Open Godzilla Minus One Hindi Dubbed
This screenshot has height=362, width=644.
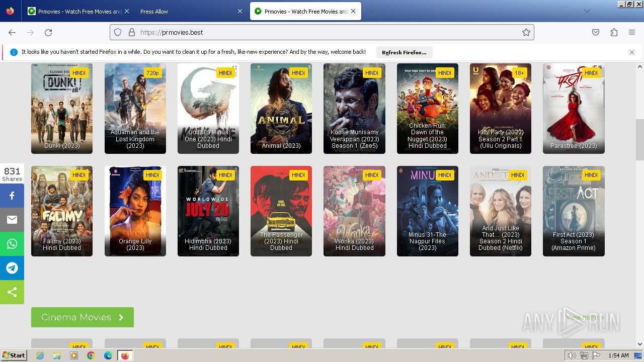(208, 109)
